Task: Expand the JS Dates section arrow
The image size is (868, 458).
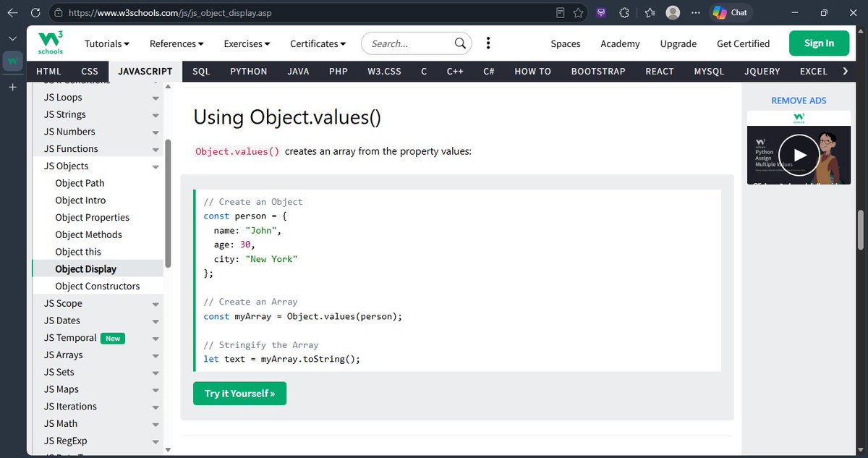Action: (x=156, y=321)
